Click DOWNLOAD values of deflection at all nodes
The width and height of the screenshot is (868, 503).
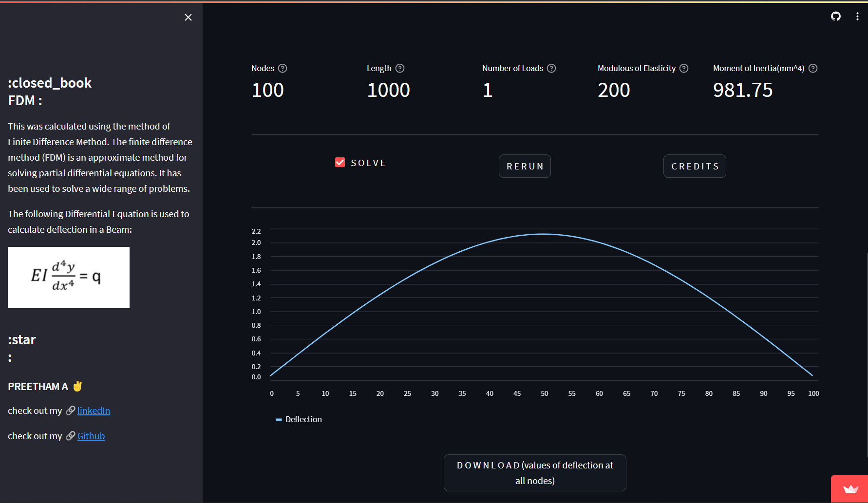(x=534, y=472)
